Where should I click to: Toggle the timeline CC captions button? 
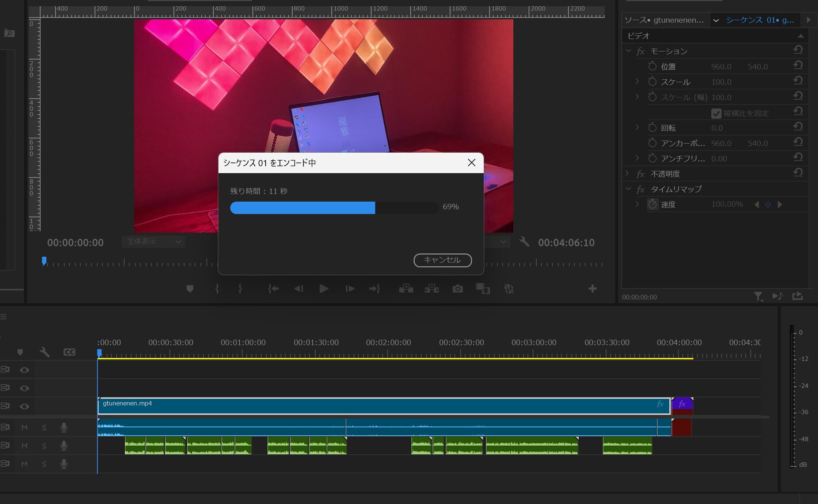[69, 352]
